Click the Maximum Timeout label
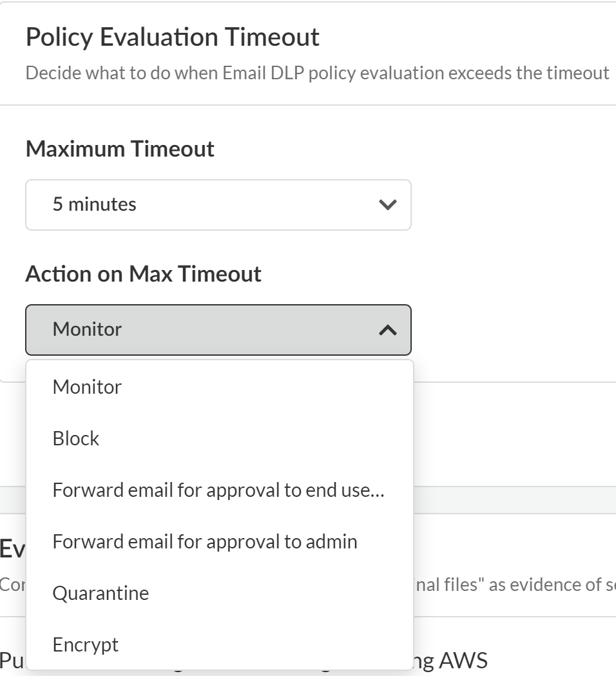 (120, 149)
